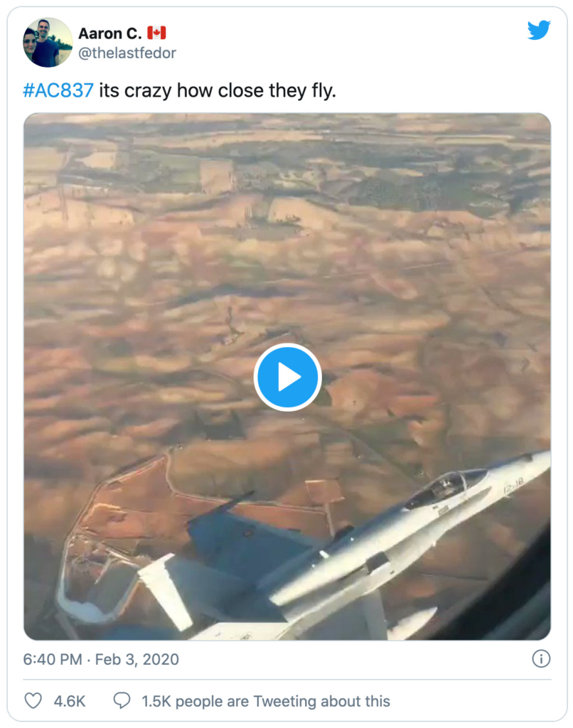The width and height of the screenshot is (573, 728).
Task: Visit the @thelastfedor handle
Action: click(127, 53)
